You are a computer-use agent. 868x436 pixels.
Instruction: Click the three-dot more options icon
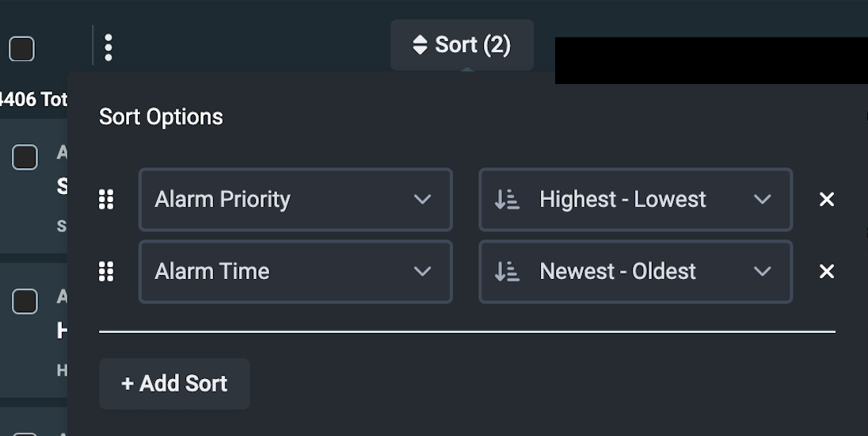pyautogui.click(x=108, y=48)
